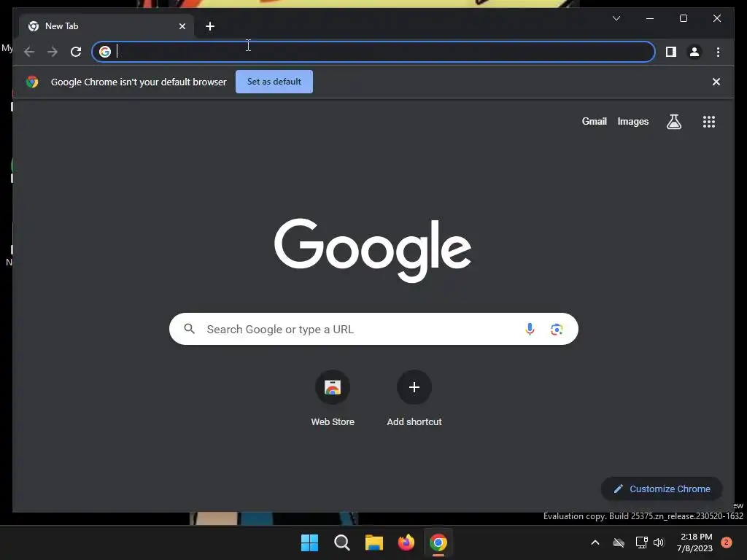Click the Chrome taskbar icon
Screen dimensions: 747x560
pos(438,542)
